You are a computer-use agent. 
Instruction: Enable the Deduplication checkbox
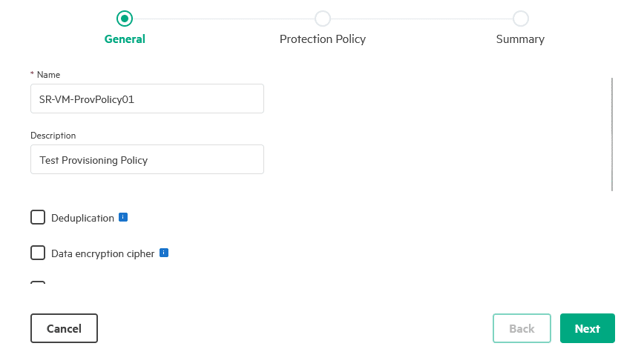click(x=38, y=217)
